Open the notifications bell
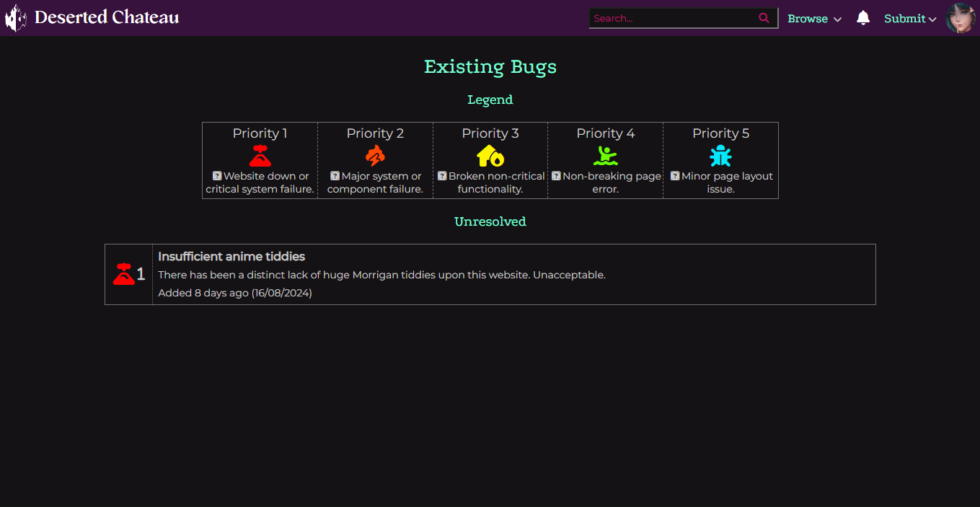Screen dimensions: 980x507 862,18
